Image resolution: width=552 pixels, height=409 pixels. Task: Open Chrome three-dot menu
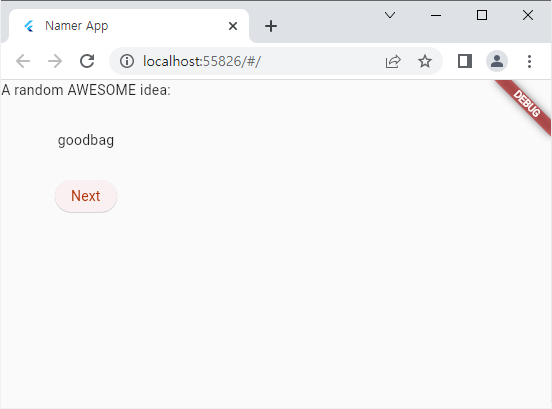pos(529,61)
